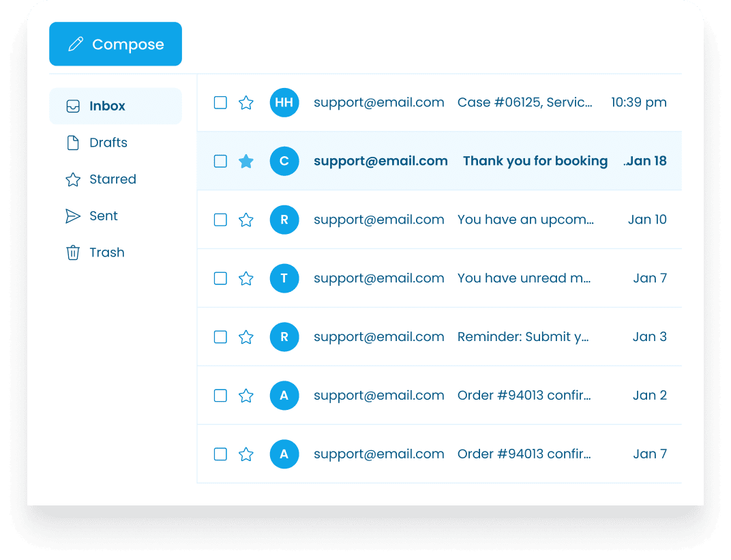Click the Compose button
Viewport: 731px width, 560px height.
[115, 44]
